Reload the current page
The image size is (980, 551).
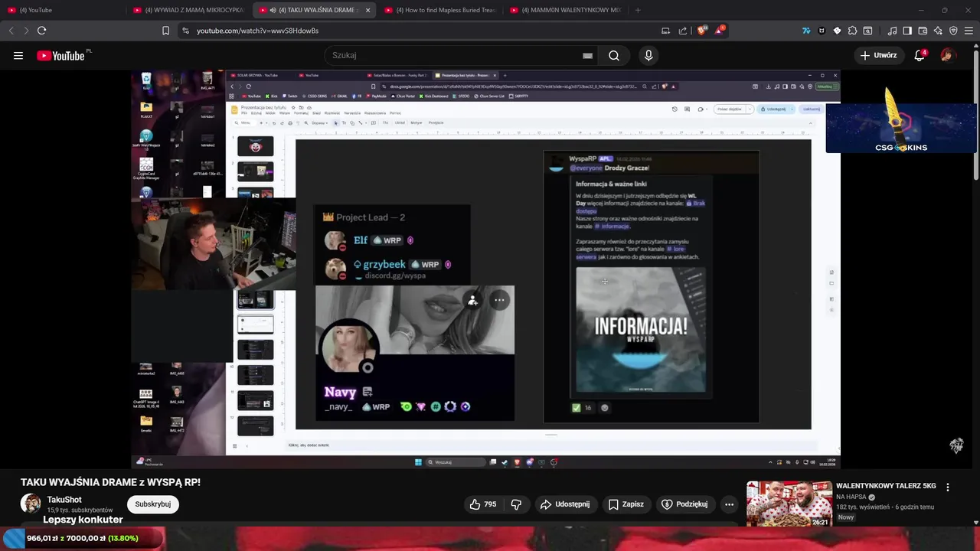click(41, 31)
